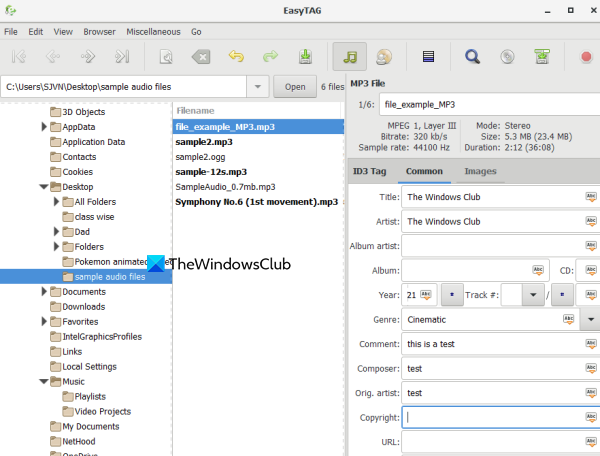
Task: Switch to the Common tab
Action: pyautogui.click(x=424, y=171)
